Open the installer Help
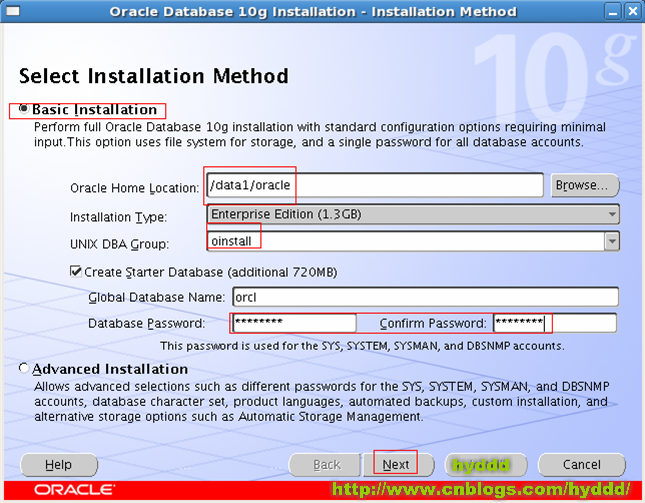Image resolution: width=645 pixels, height=503 pixels. [x=59, y=465]
